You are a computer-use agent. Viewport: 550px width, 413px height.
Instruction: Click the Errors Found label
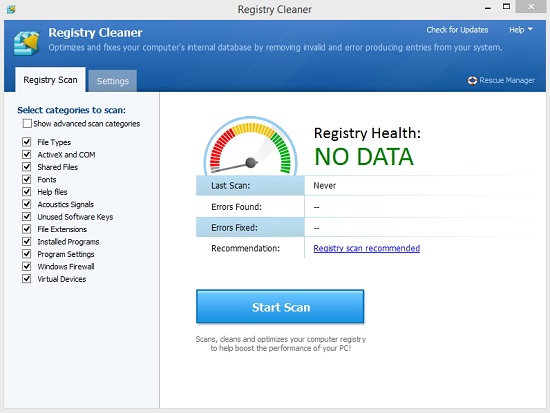236,207
